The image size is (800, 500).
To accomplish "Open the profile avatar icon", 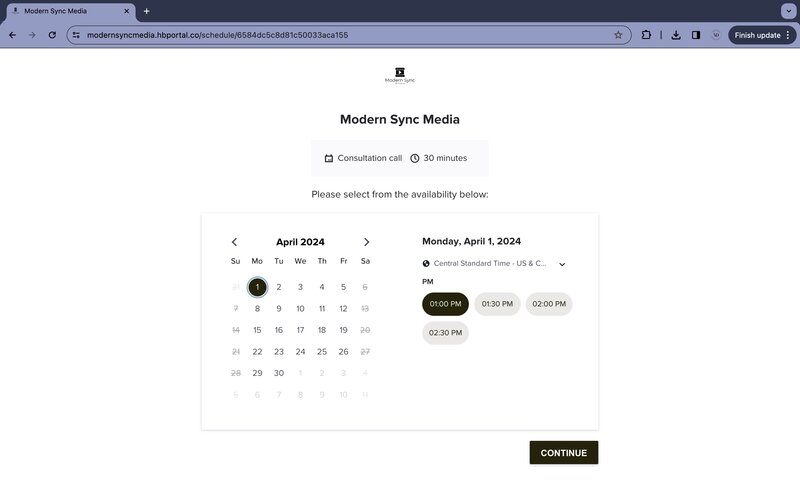I will 716,35.
